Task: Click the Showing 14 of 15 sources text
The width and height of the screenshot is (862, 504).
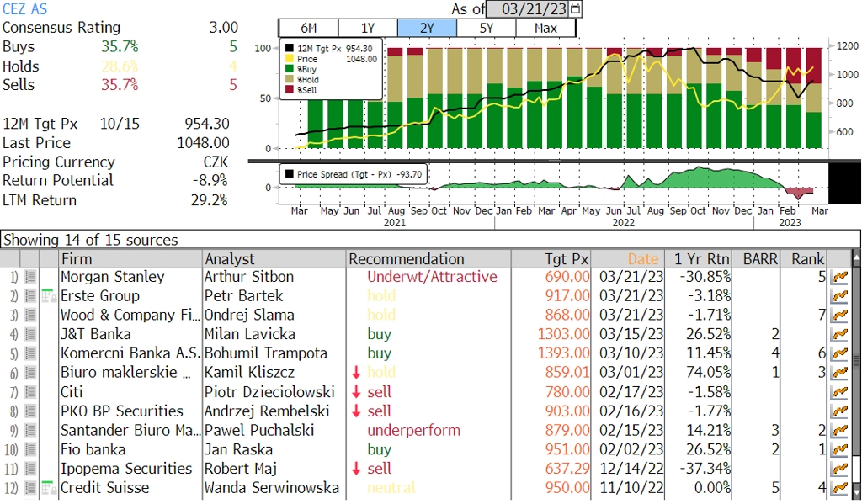Action: (x=91, y=240)
